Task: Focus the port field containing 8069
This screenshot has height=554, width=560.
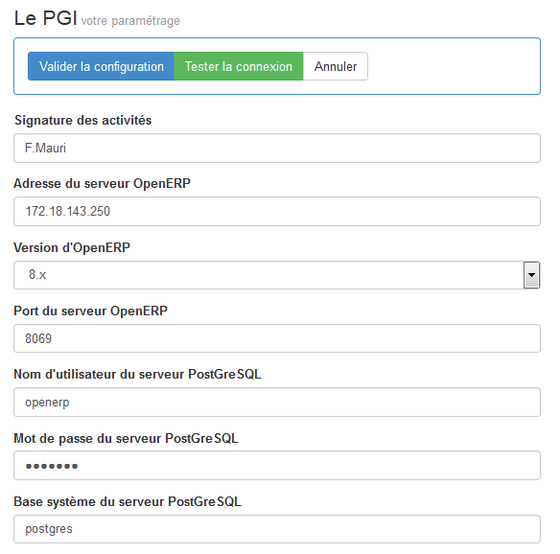Action: pos(277,338)
